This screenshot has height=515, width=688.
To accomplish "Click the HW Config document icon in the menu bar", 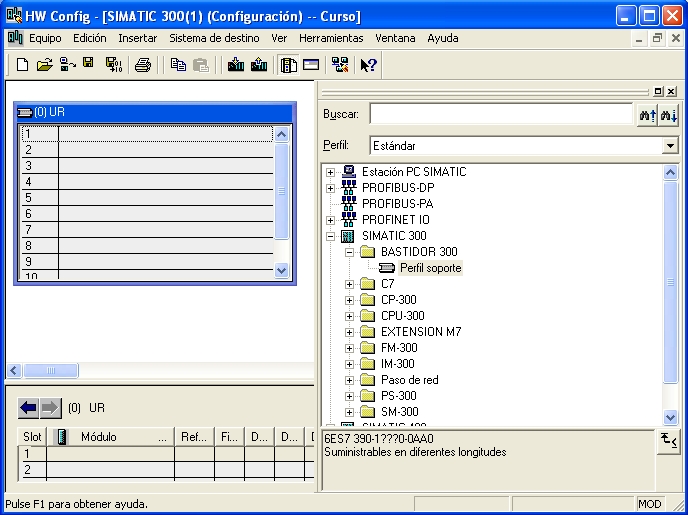I will (x=15, y=38).
